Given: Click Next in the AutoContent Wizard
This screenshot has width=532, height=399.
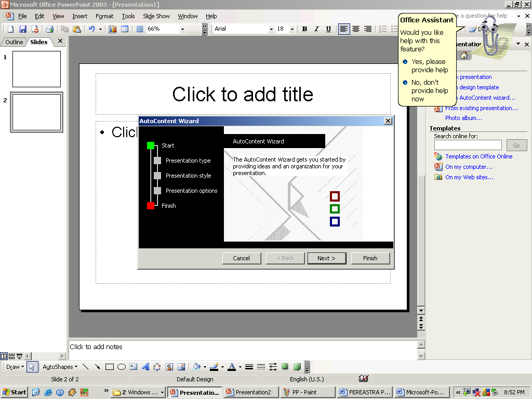Looking at the screenshot, I should (327, 258).
